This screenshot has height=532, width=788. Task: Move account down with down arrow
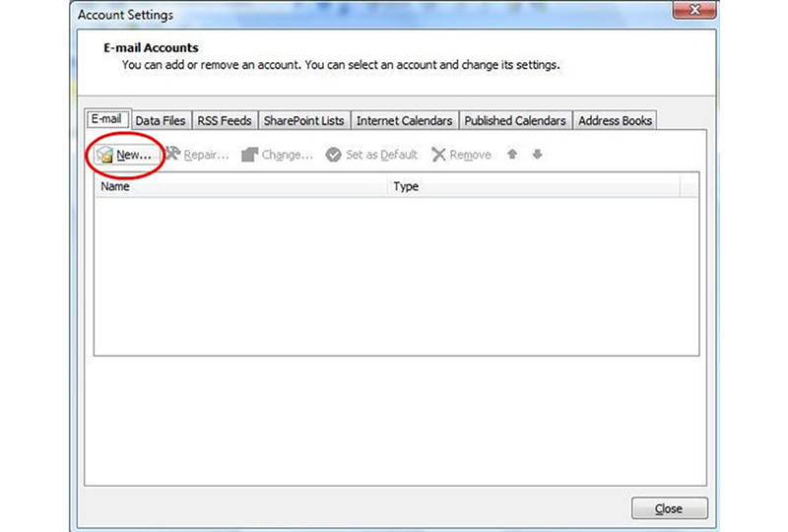pos(537,155)
